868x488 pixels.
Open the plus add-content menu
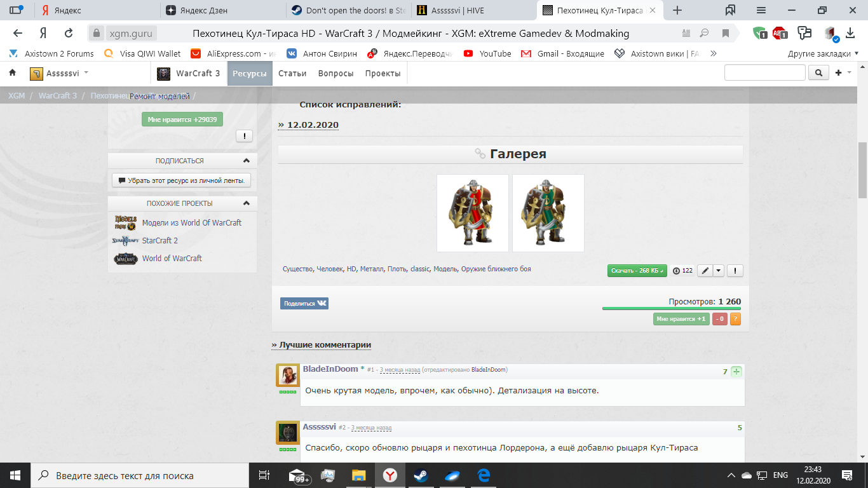(x=843, y=73)
